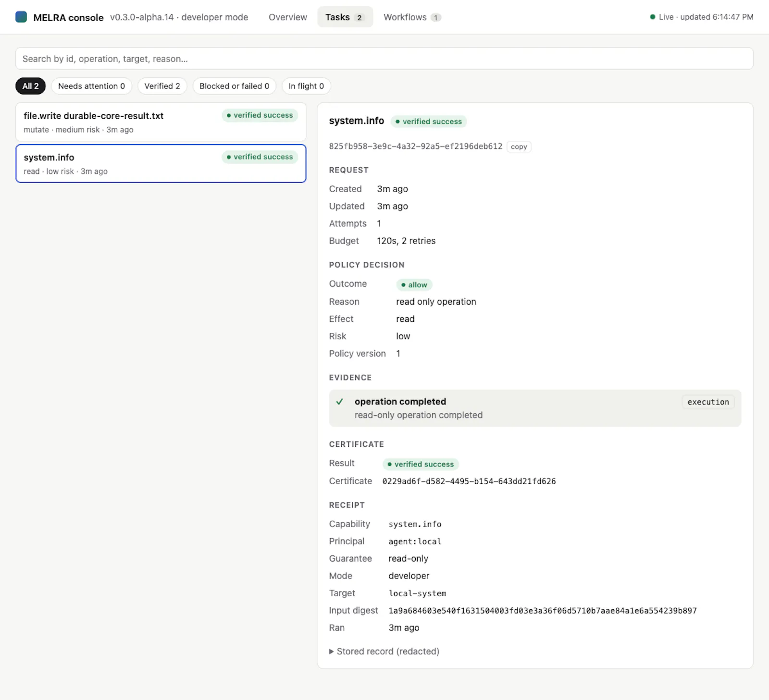Click verified success badge on file.write card
The height and width of the screenshot is (700, 769).
point(260,115)
